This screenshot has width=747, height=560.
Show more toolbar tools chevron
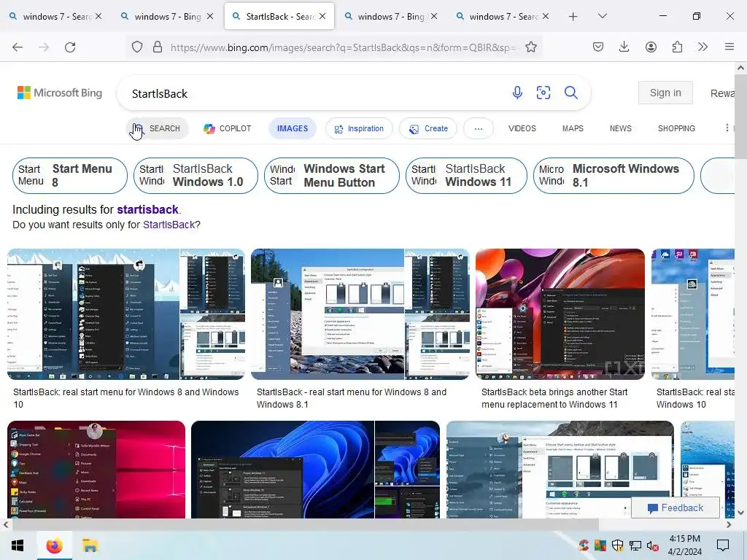[x=703, y=47]
